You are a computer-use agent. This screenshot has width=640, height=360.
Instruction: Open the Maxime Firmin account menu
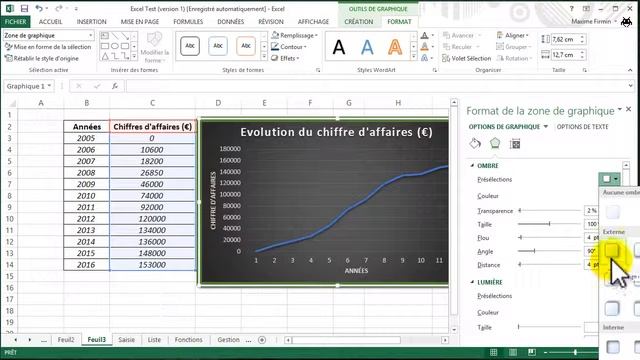pyautogui.click(x=594, y=21)
